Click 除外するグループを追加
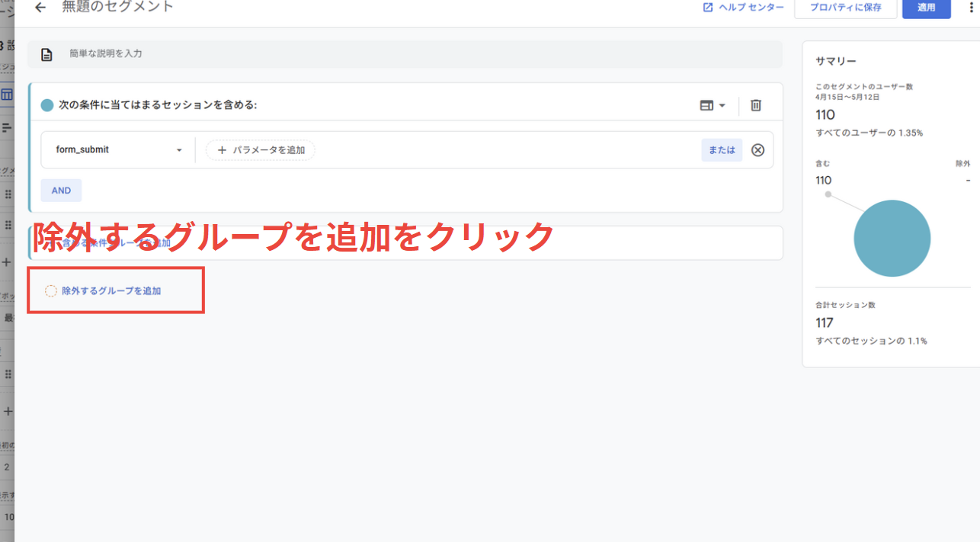Screen dimensions: 980x542 pyautogui.click(x=111, y=291)
